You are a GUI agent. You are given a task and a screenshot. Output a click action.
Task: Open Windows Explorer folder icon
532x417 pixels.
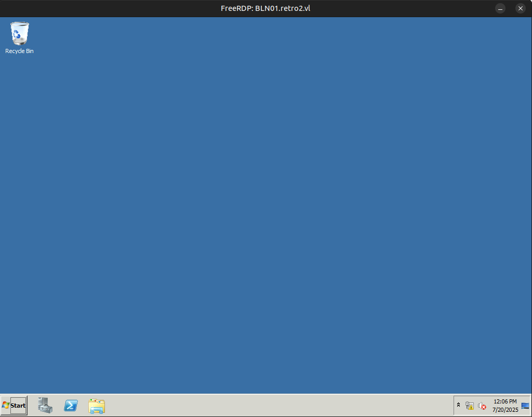(x=97, y=406)
